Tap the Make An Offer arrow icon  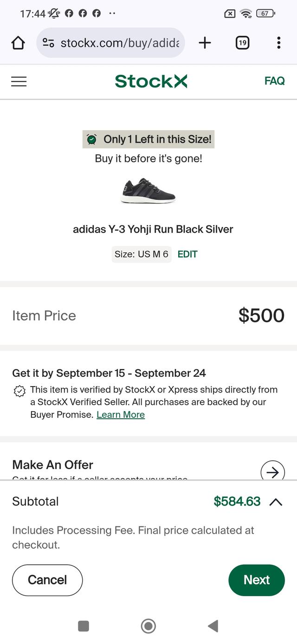(x=272, y=472)
